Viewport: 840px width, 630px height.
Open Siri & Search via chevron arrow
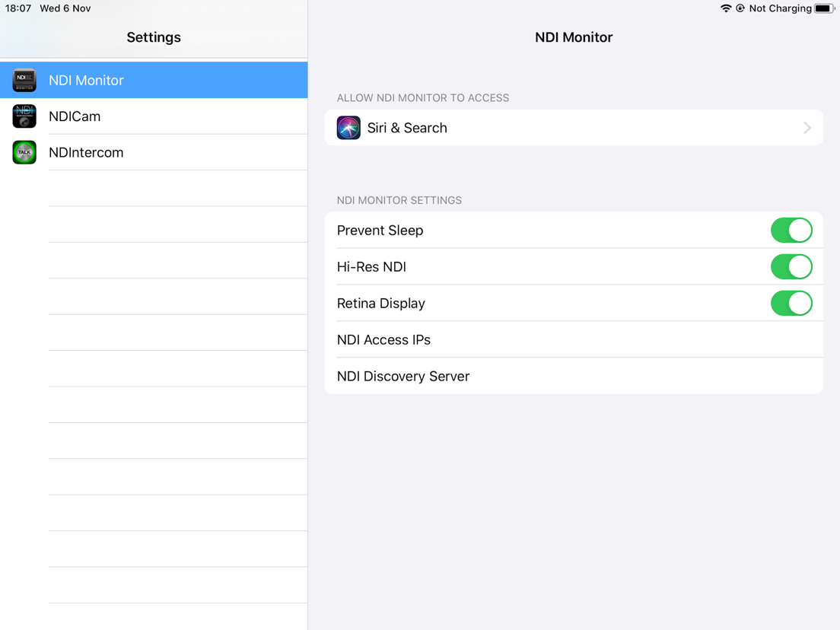(x=807, y=128)
